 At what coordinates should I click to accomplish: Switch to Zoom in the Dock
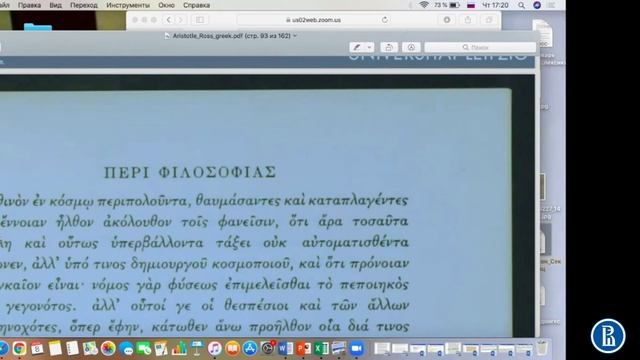click(x=356, y=348)
